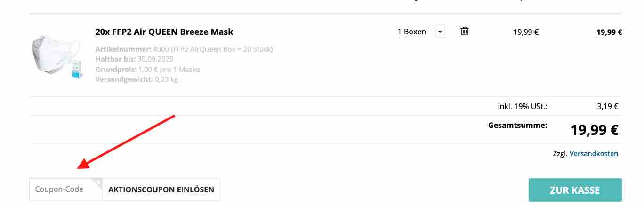Click the bold Gesamtsumme label
Screen dimensions: 644x205
[517, 126]
